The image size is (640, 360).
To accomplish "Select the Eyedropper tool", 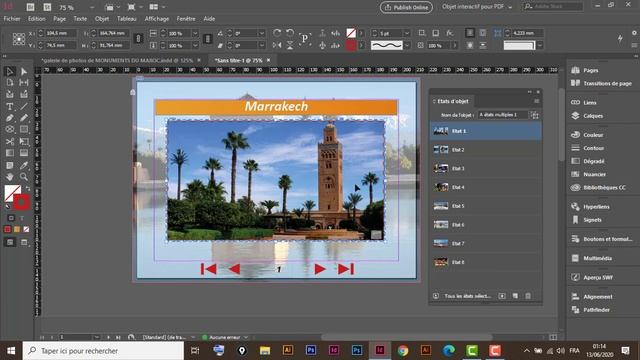I will coord(24,165).
